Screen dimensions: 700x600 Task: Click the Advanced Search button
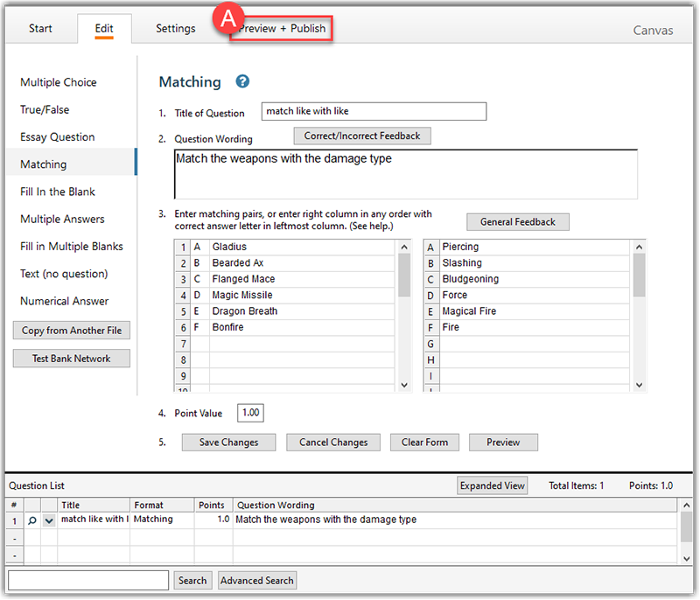click(256, 580)
